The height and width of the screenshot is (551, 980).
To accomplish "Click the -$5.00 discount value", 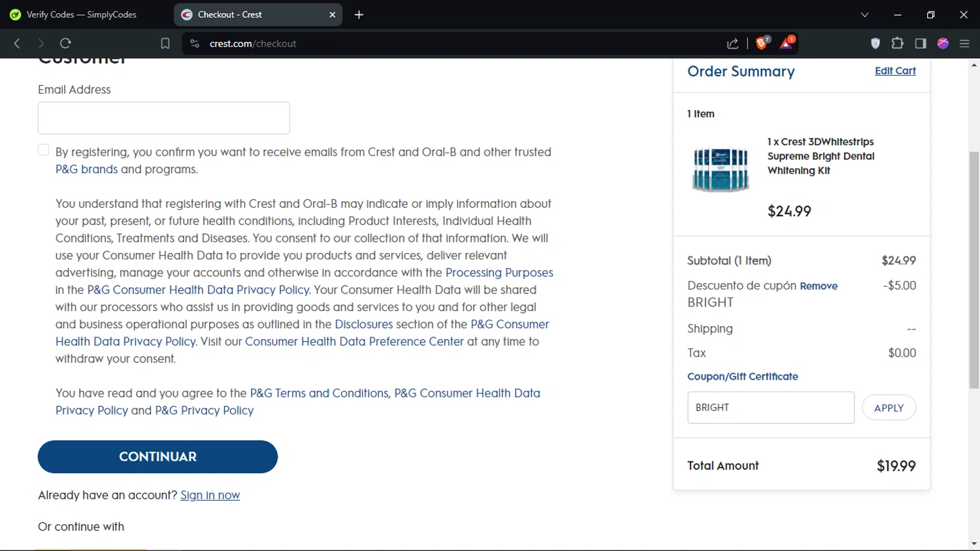I will coord(900,286).
